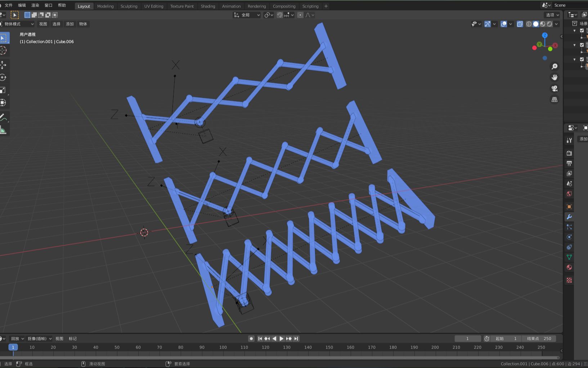Expand the first collection in the outliner
This screenshot has height=368, width=588.
(575, 31)
